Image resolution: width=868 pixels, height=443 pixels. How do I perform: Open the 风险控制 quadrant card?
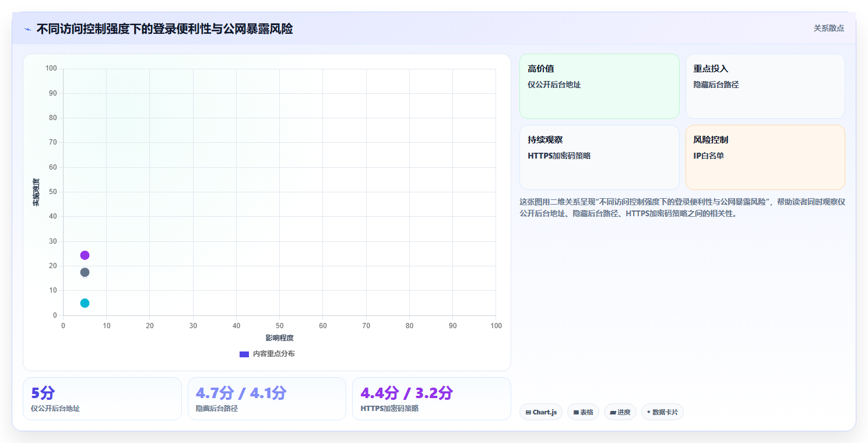tap(765, 157)
